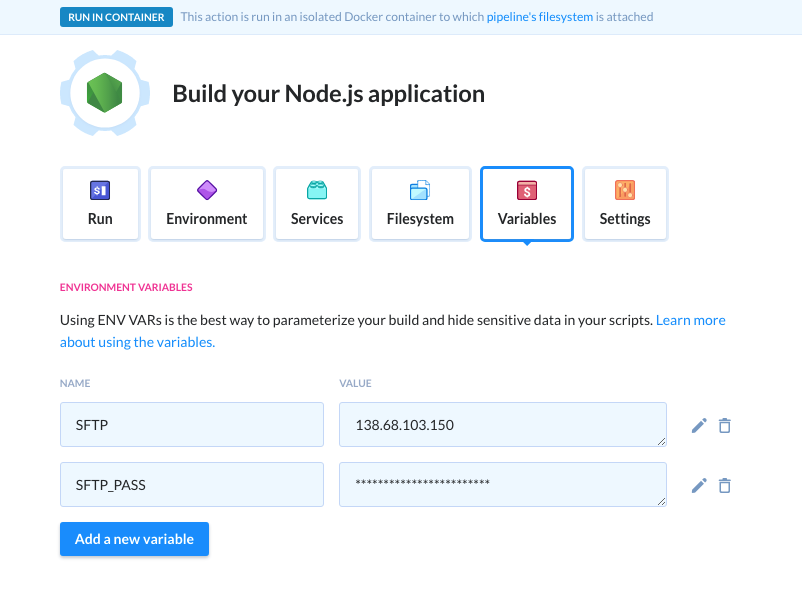Go to the Services tab
This screenshot has width=802, height=596.
click(317, 204)
